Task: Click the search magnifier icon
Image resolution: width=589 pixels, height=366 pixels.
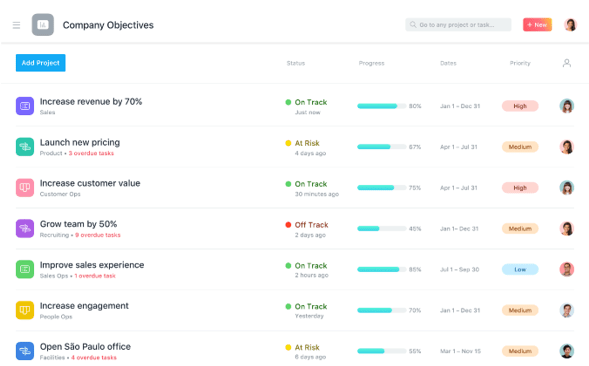Action: 413,25
